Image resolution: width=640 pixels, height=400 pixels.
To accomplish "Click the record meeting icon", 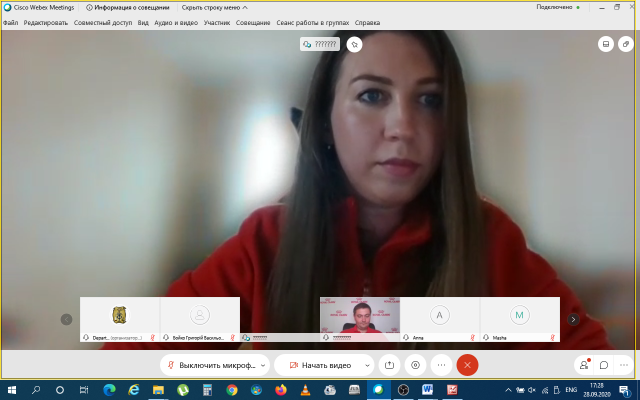I will coord(415,365).
